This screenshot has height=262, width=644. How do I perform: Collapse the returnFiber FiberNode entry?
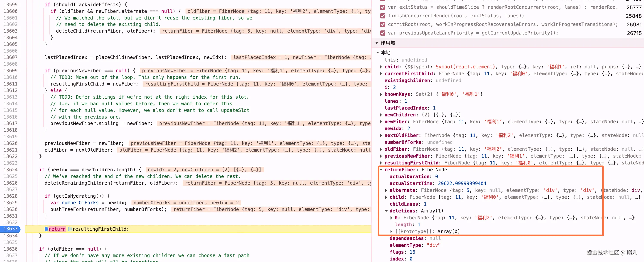[x=381, y=170]
